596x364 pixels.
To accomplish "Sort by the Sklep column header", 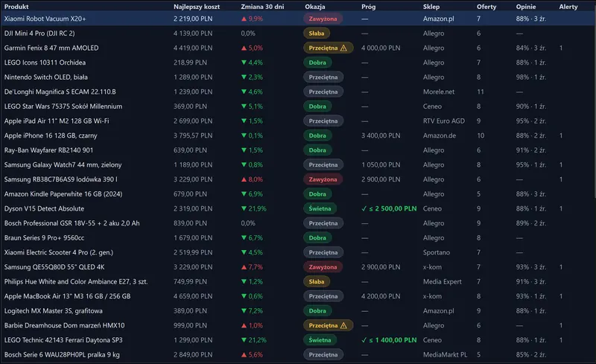I will coord(431,7).
